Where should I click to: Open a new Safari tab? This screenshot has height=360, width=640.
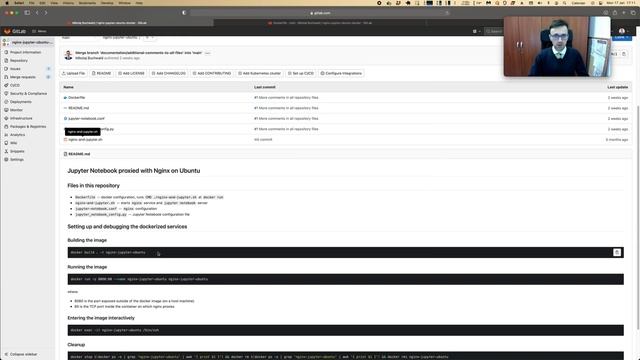point(624,13)
